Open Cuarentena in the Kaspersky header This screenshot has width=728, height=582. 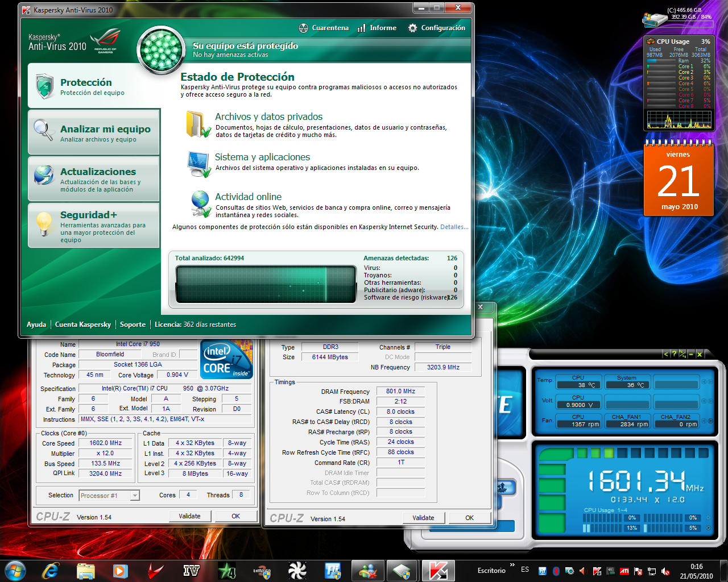pos(324,28)
